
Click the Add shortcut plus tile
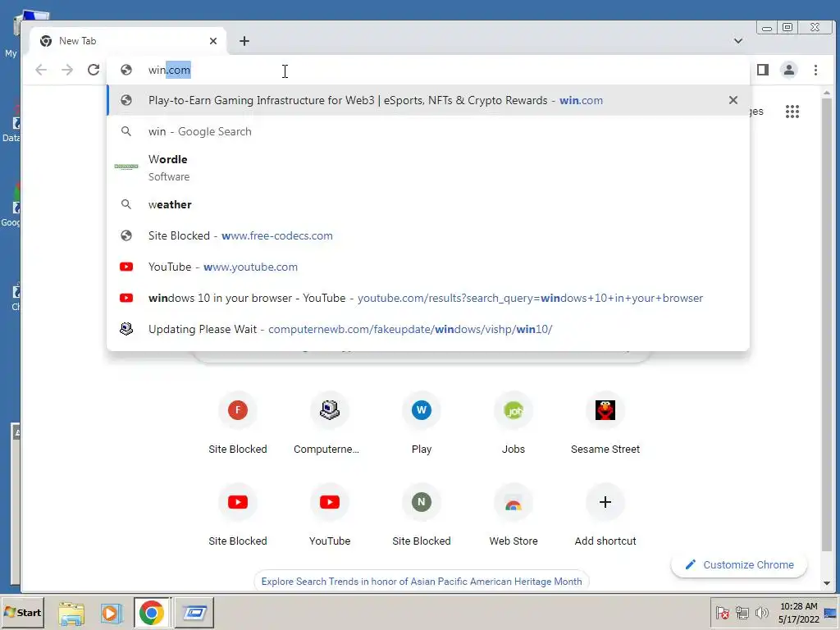(x=605, y=515)
